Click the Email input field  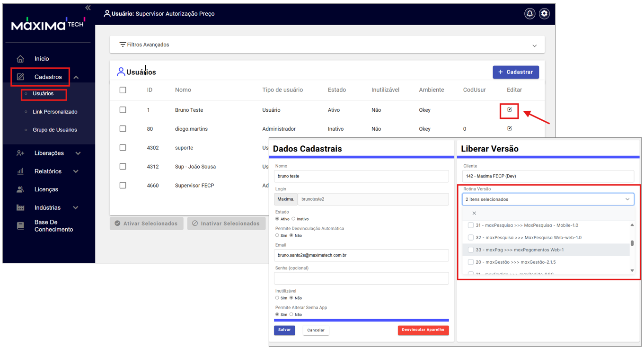tap(361, 255)
